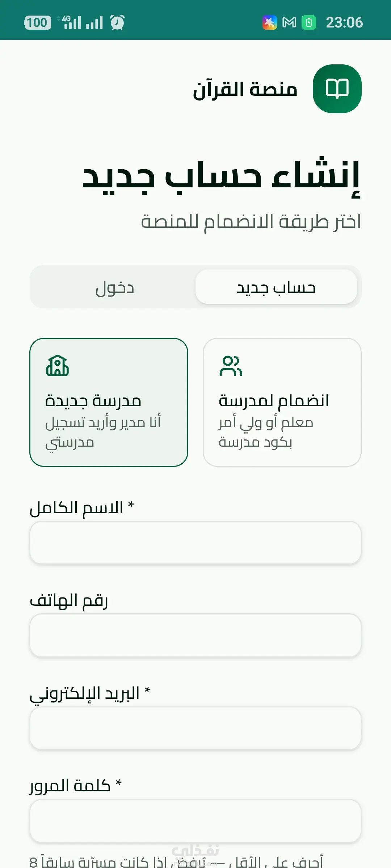391x868 pixels.
Task: Click the two-people users icon
Action: coord(231,366)
